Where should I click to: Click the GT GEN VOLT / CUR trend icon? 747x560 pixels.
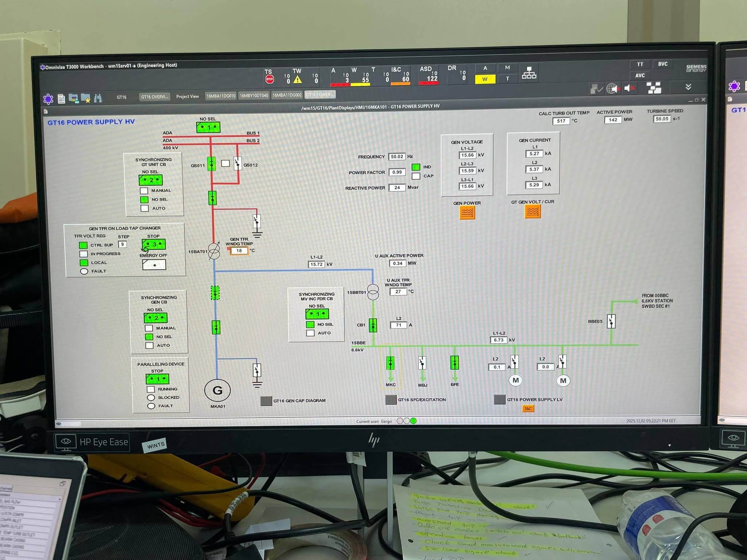533,211
